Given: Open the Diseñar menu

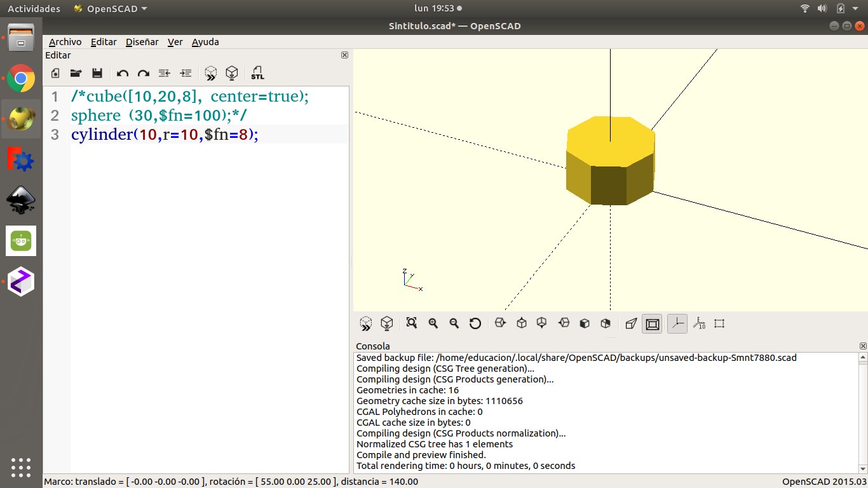Looking at the screenshot, I should click(x=141, y=42).
